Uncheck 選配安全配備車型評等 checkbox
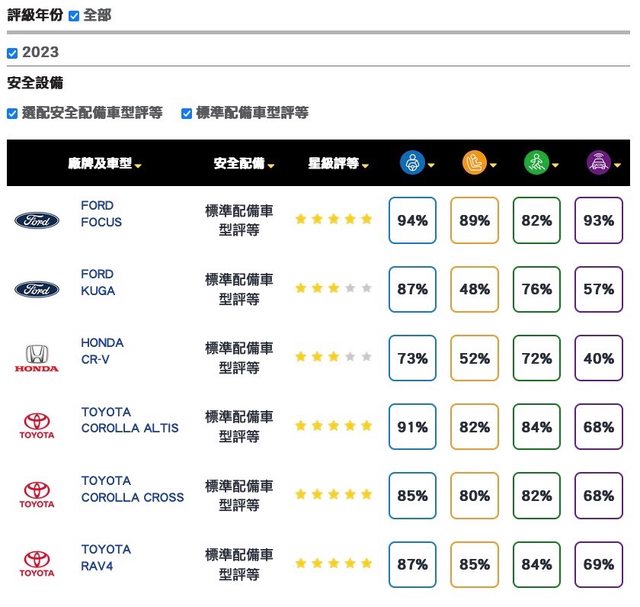Image resolution: width=640 pixels, height=607 pixels. [12, 114]
